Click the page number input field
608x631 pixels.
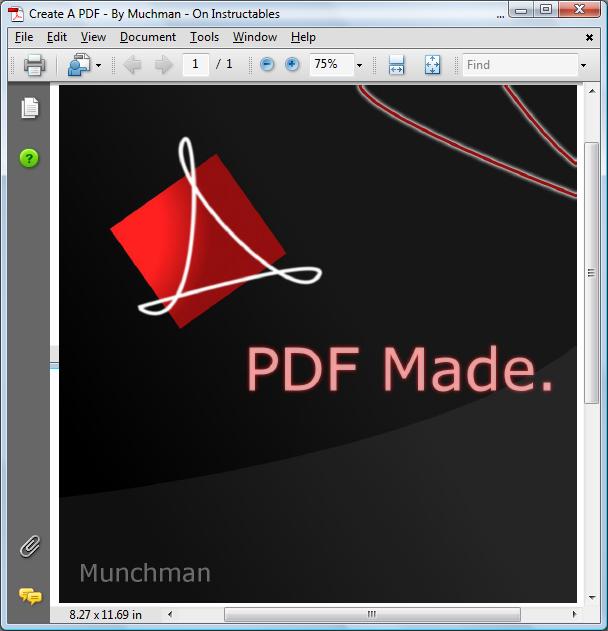tap(196, 64)
